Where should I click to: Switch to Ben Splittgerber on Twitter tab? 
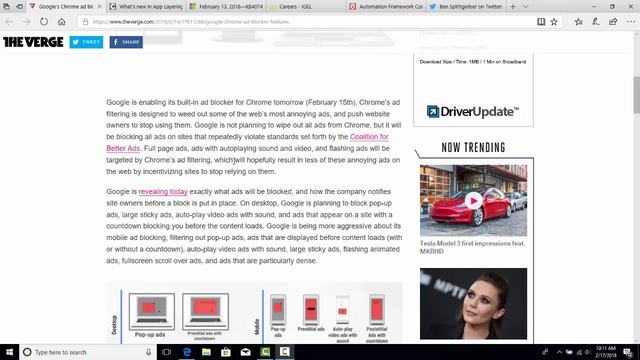[466, 7]
